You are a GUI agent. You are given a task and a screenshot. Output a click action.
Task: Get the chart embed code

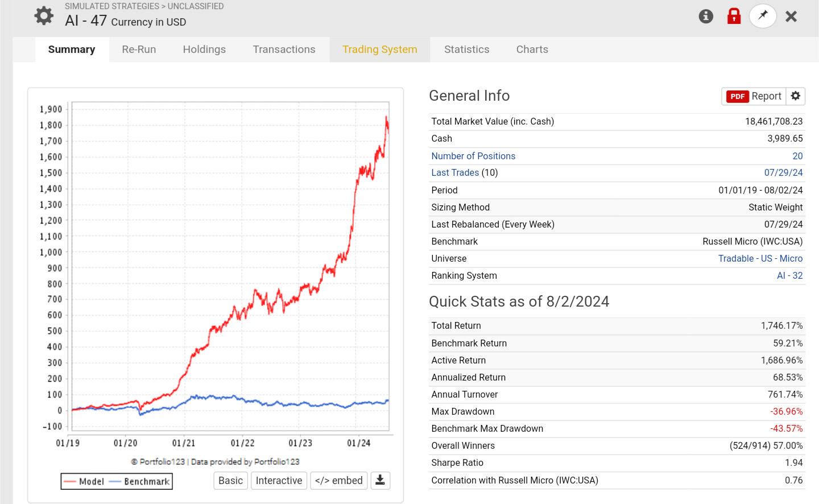pyautogui.click(x=339, y=481)
